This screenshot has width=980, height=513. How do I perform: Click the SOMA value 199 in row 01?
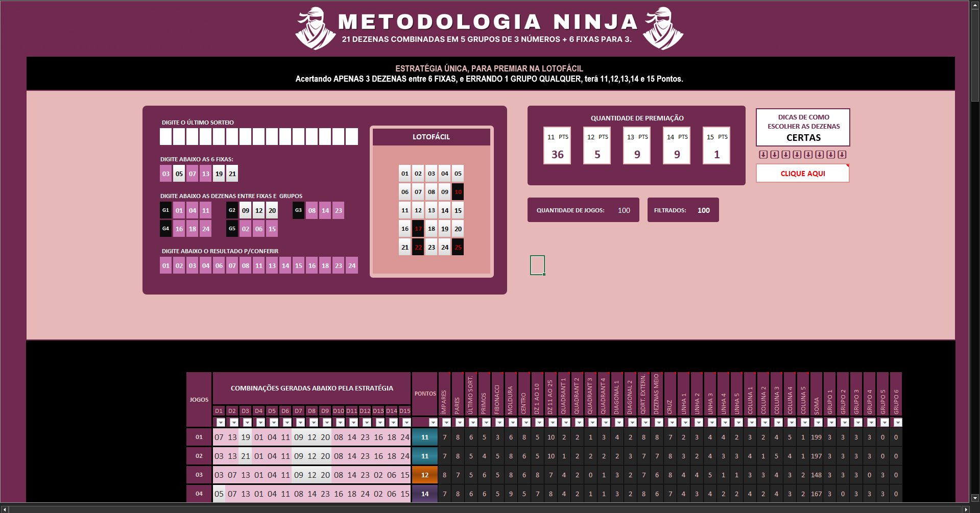coord(817,437)
